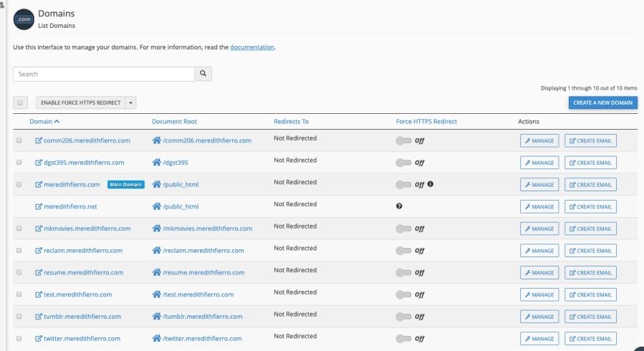This screenshot has height=351, width=644.
Task: Open the documentation link
Action: [x=252, y=47]
